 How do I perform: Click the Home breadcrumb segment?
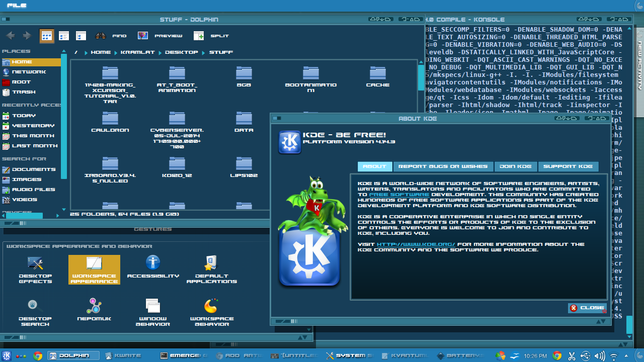click(x=101, y=52)
